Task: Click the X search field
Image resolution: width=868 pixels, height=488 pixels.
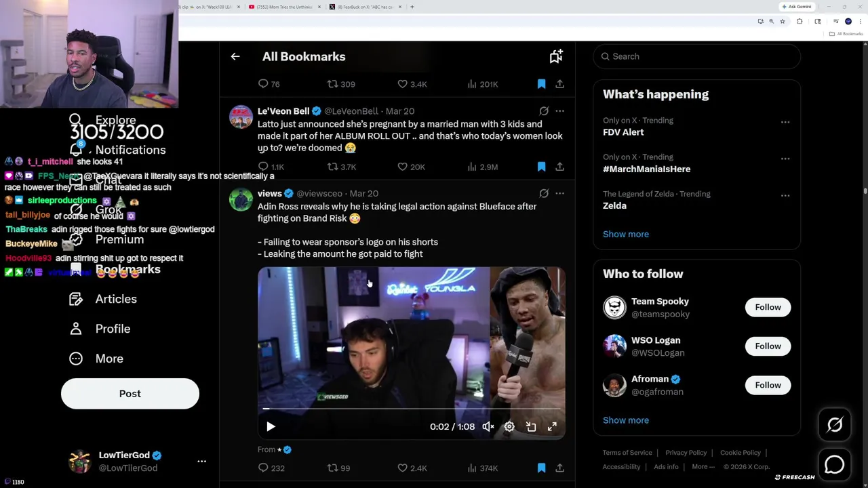Action: click(x=696, y=56)
